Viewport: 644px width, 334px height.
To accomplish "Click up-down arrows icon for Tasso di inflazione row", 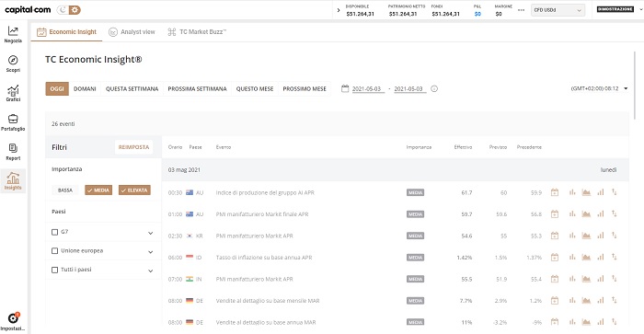I will click(x=614, y=258).
